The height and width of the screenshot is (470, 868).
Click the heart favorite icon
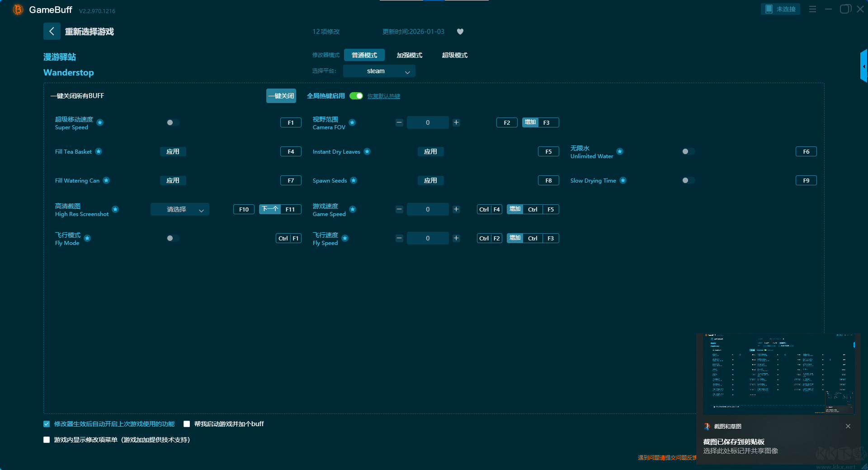tap(460, 32)
